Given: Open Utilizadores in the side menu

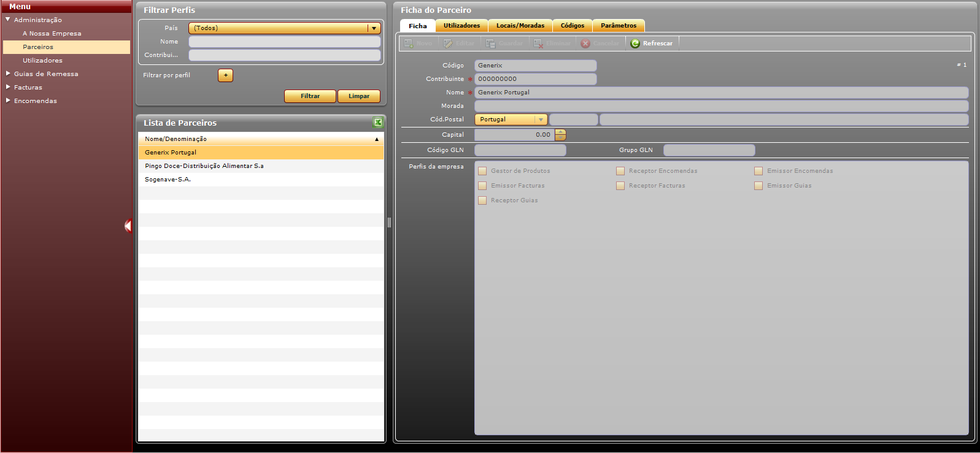Looking at the screenshot, I should coord(66,61).
